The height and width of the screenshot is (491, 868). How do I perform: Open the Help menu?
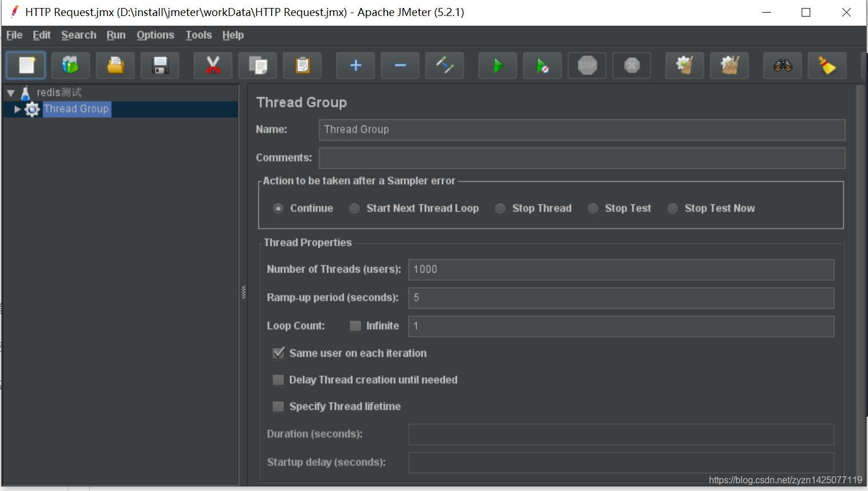[x=233, y=35]
